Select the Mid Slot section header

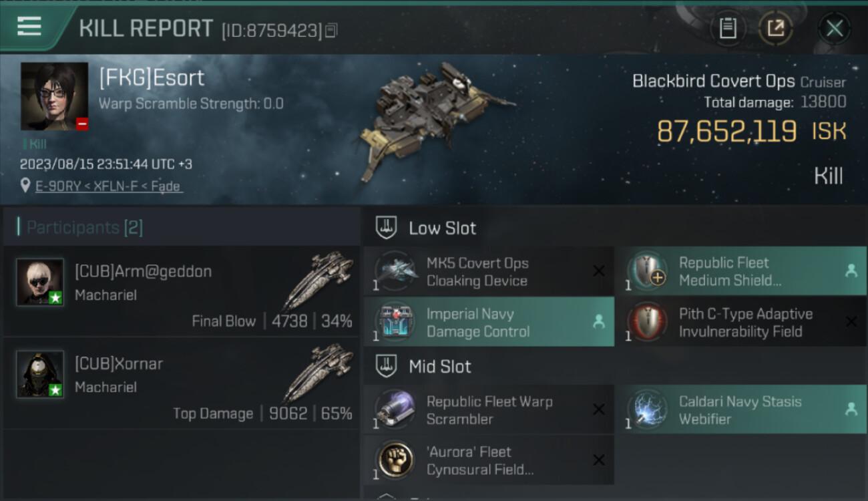click(x=615, y=366)
